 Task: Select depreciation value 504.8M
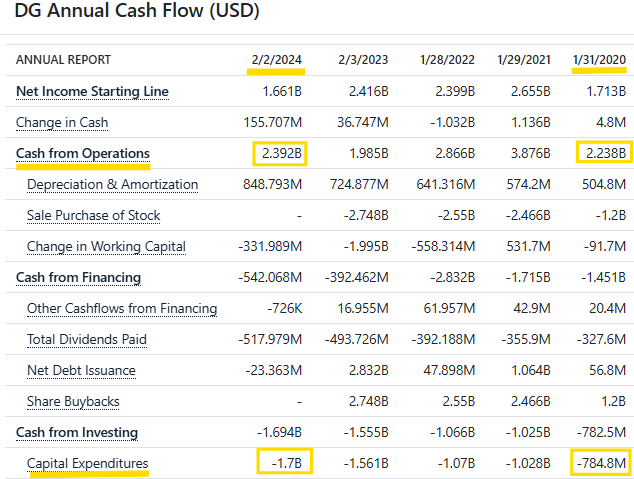tap(604, 184)
